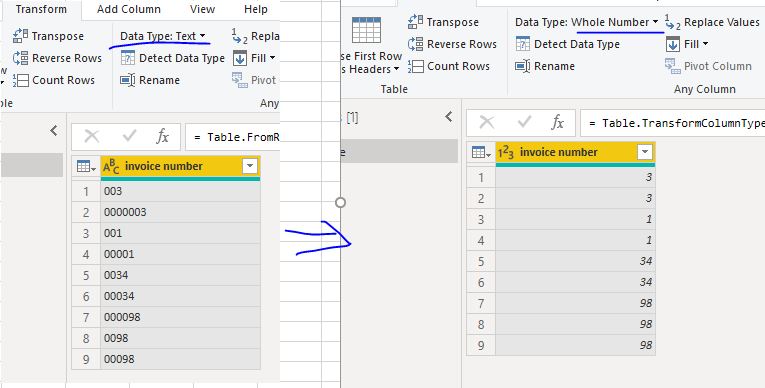Image resolution: width=765 pixels, height=388 pixels.
Task: Select cell with value 0034
Action: point(181,275)
